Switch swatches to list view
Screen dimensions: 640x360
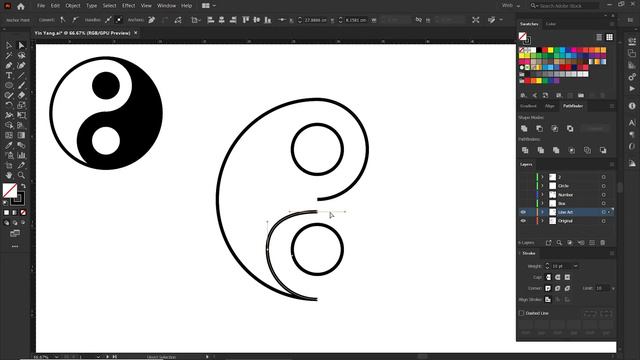tap(599, 37)
